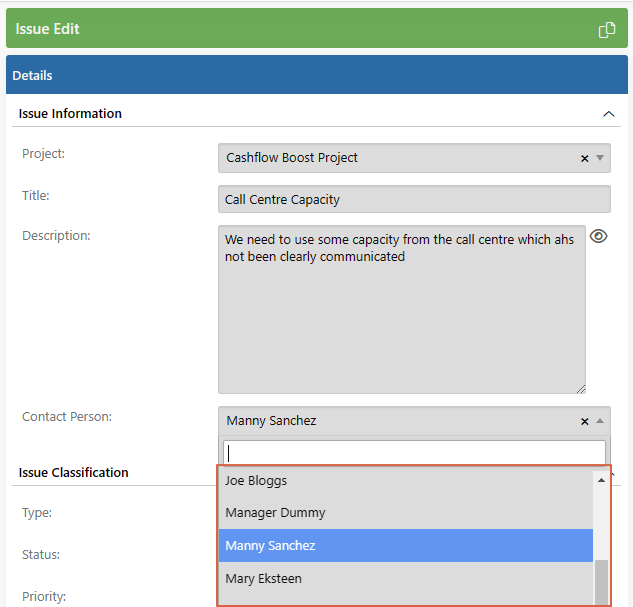The height and width of the screenshot is (607, 633).
Task: Select Joe Bloggs from the list
Action: 406,481
